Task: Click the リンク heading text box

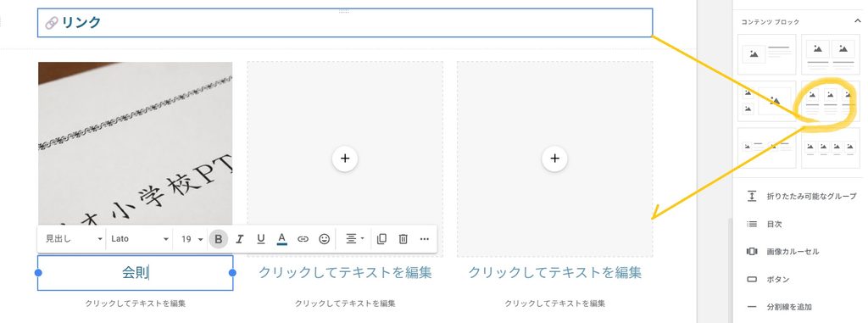Action: (345, 23)
